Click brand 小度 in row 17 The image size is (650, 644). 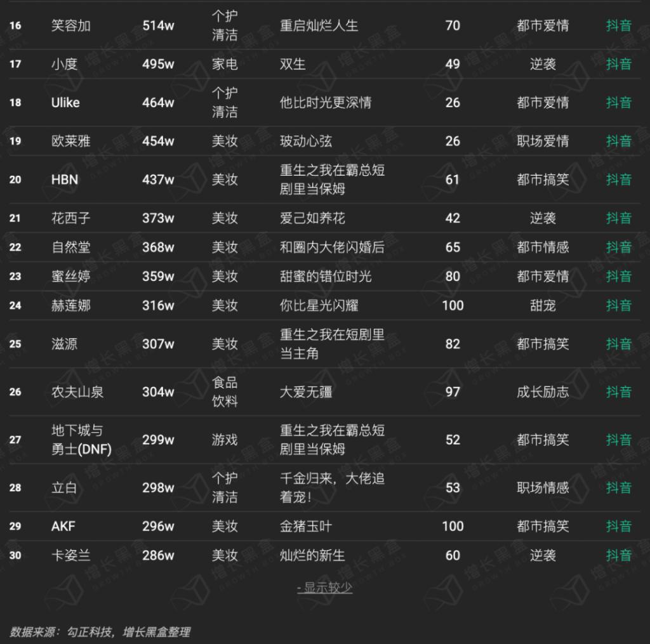coord(64,64)
